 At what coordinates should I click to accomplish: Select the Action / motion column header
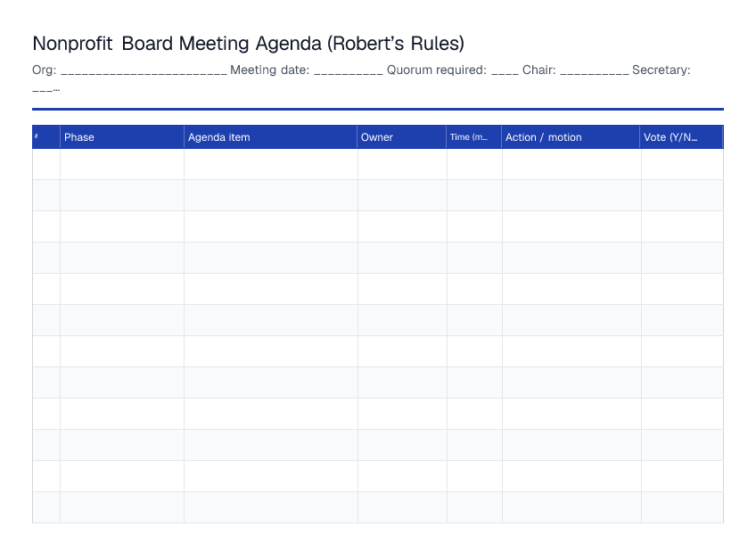pos(571,137)
